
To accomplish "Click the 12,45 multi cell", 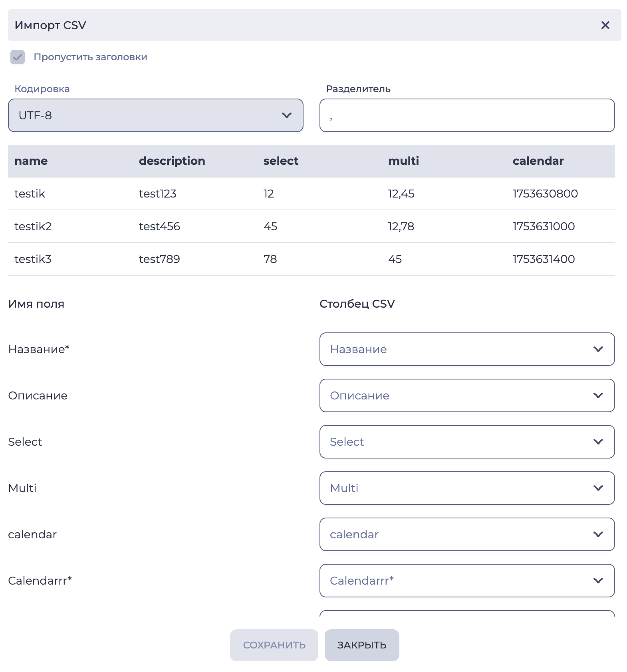I will (x=401, y=194).
